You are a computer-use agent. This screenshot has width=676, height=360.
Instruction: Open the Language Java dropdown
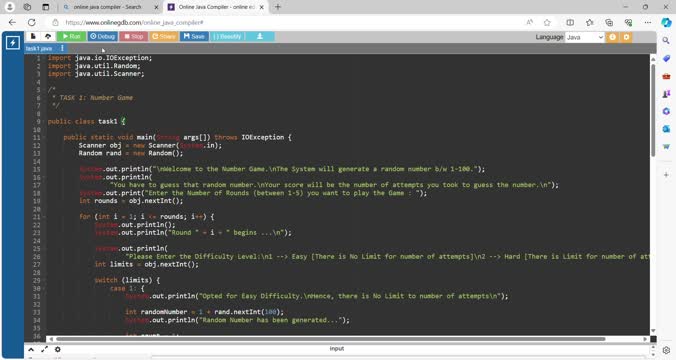585,37
